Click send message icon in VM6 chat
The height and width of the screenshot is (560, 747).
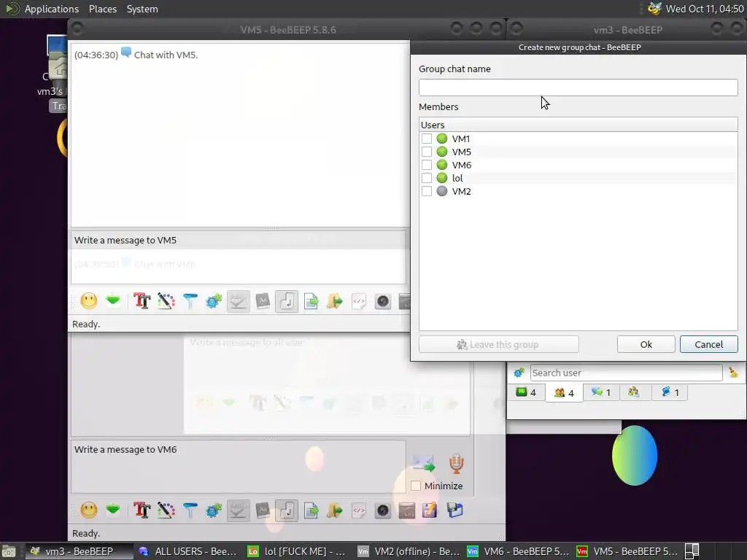(x=424, y=463)
